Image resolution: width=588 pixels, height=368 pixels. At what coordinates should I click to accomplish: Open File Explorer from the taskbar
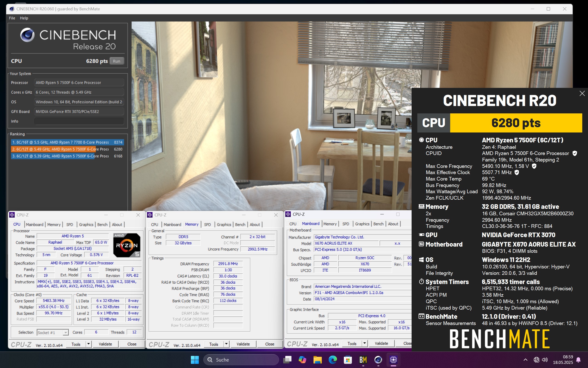point(317,359)
